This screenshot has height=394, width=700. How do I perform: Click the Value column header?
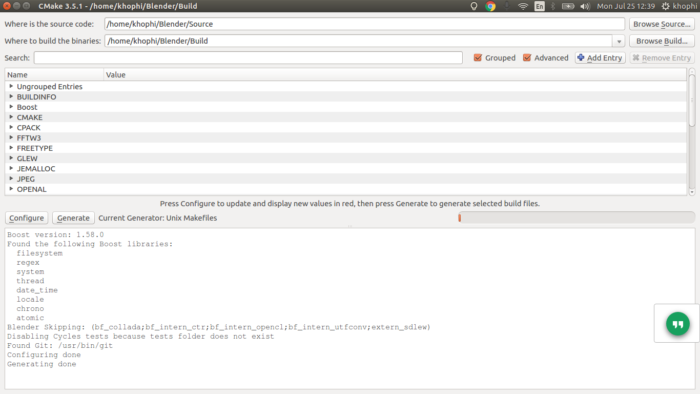click(x=395, y=75)
